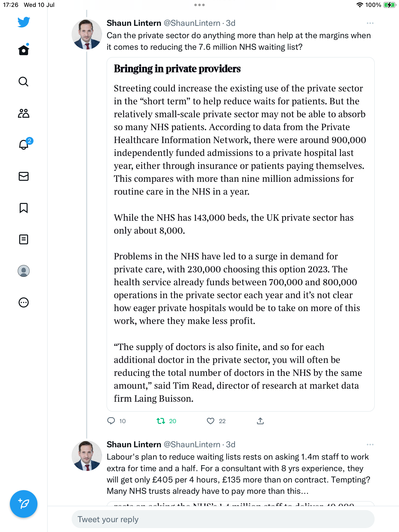Screen dimensions: 399x532
Task: Reply to the tweet with 10 comments
Action: tap(111, 421)
